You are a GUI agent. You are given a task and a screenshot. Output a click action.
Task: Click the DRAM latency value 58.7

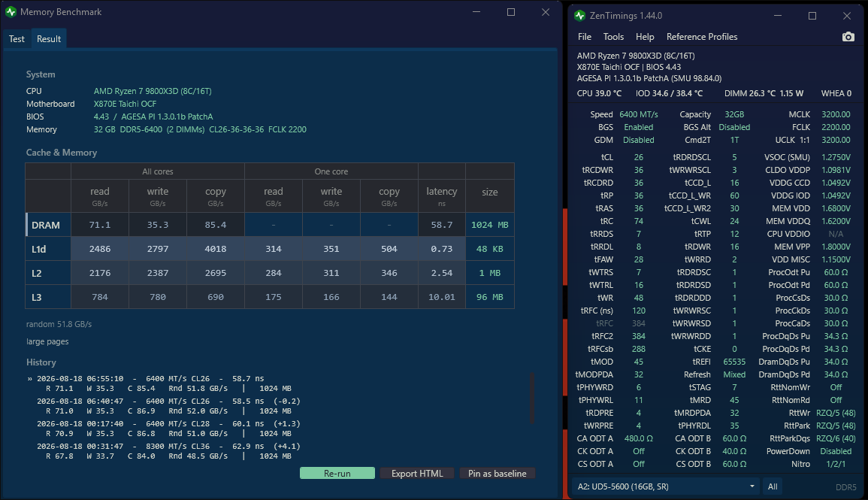click(x=442, y=225)
